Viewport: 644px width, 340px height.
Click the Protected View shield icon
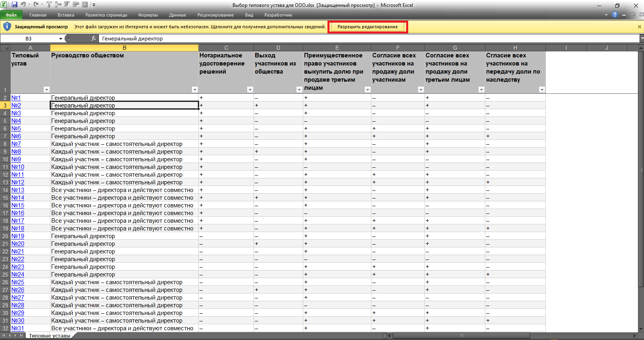[x=7, y=27]
